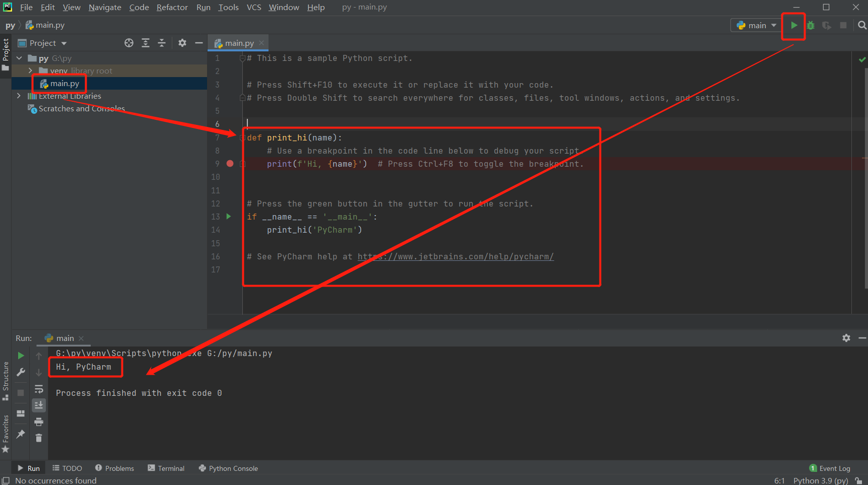Viewport: 868px width, 485px height.
Task: Toggle breakpoint on line 9
Action: (x=230, y=164)
